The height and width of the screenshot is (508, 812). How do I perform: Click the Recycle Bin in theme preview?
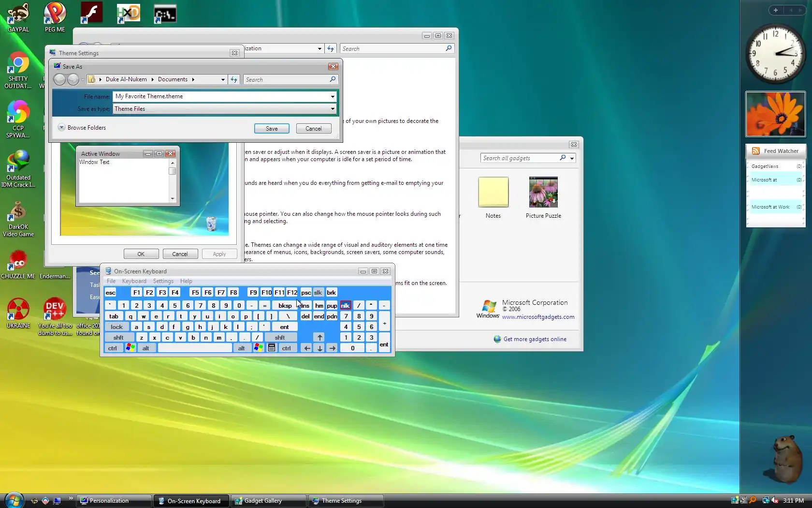coord(211,224)
